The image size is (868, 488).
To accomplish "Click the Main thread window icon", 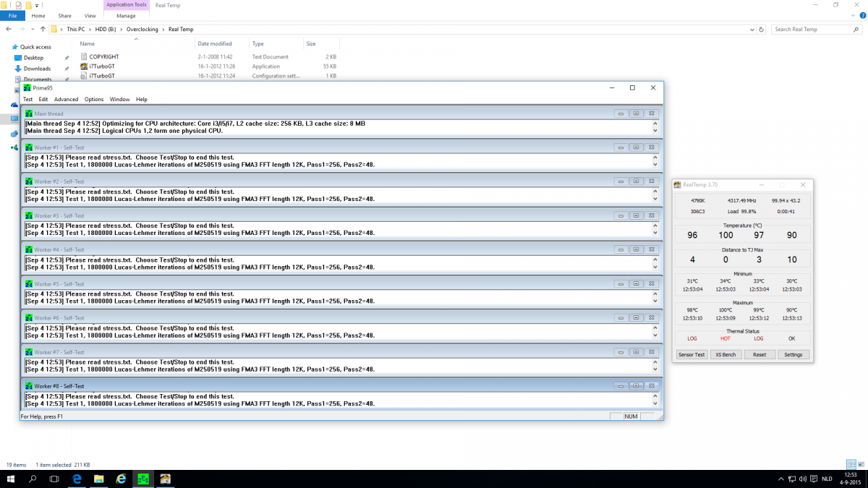I will pos(29,114).
